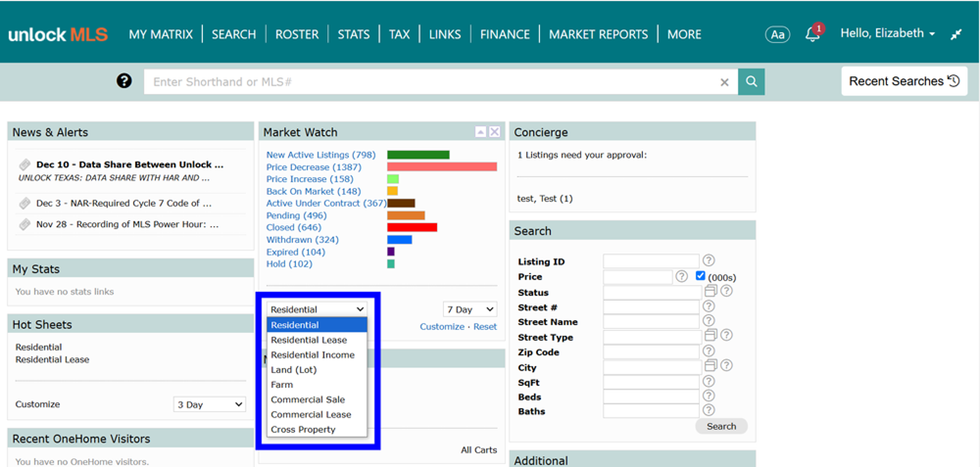980x467 pixels.
Task: Choose Farm from the dropdown list
Action: click(x=317, y=385)
